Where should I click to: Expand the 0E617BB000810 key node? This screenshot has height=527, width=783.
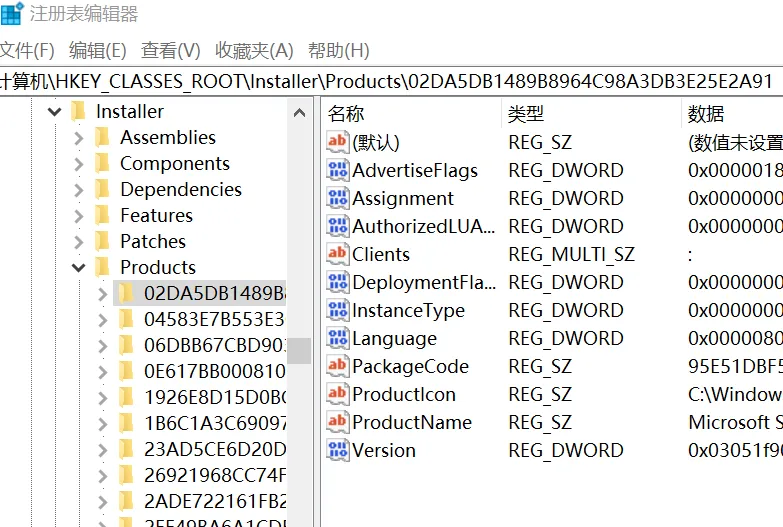pyautogui.click(x=102, y=372)
